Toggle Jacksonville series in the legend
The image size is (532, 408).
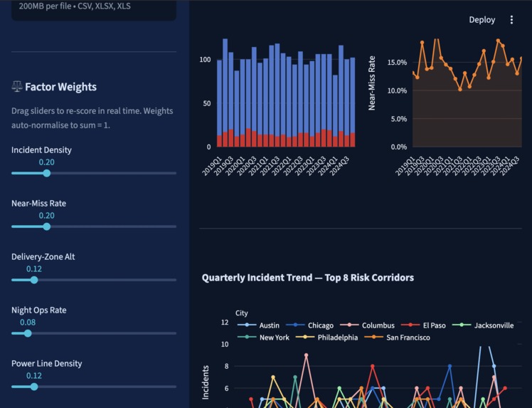(483, 325)
